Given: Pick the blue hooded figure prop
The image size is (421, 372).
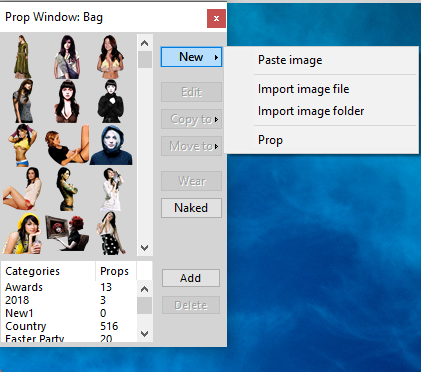Looking at the screenshot, I should (111, 145).
